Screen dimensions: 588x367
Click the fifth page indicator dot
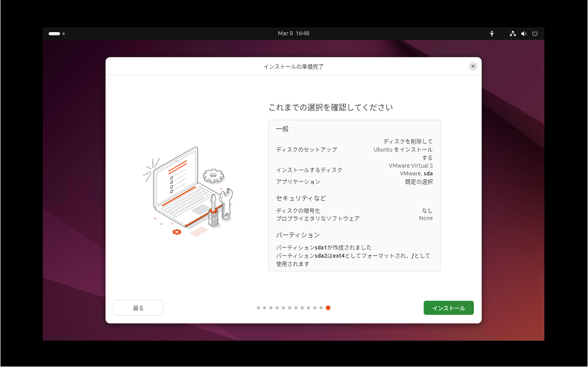point(283,308)
